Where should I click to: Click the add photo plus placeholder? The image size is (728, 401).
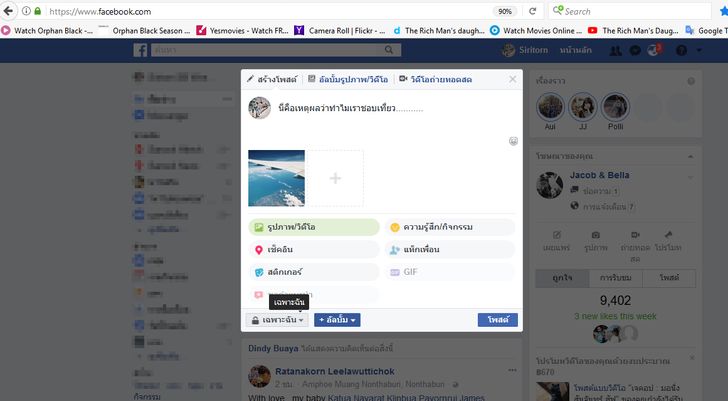(335, 178)
